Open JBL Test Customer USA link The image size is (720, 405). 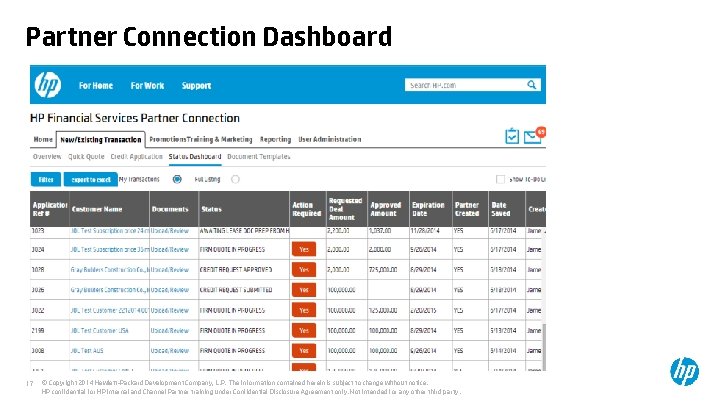[100, 330]
